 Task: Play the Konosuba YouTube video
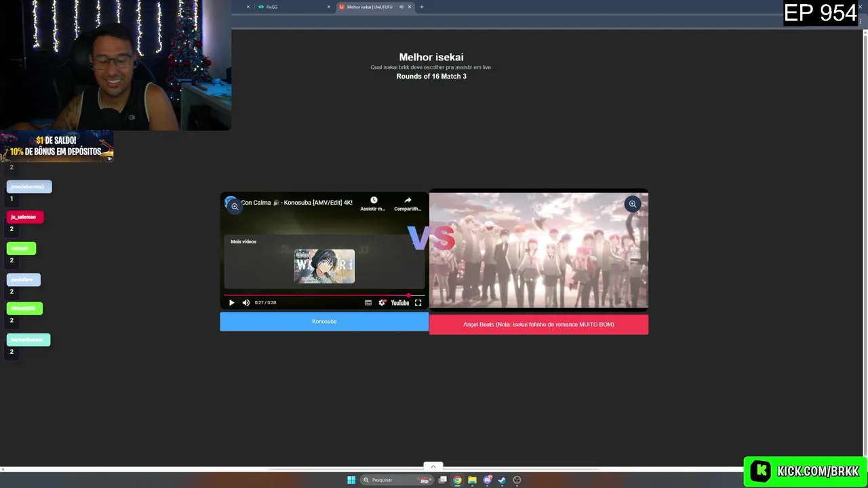click(x=231, y=303)
